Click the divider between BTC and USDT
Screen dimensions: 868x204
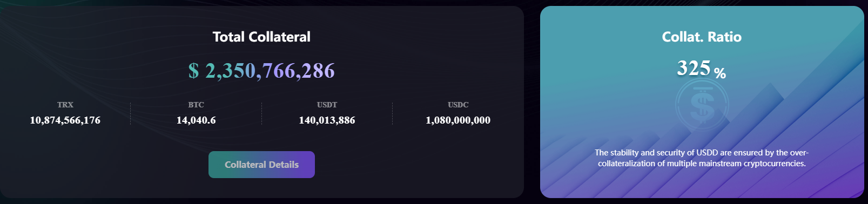tap(262, 113)
